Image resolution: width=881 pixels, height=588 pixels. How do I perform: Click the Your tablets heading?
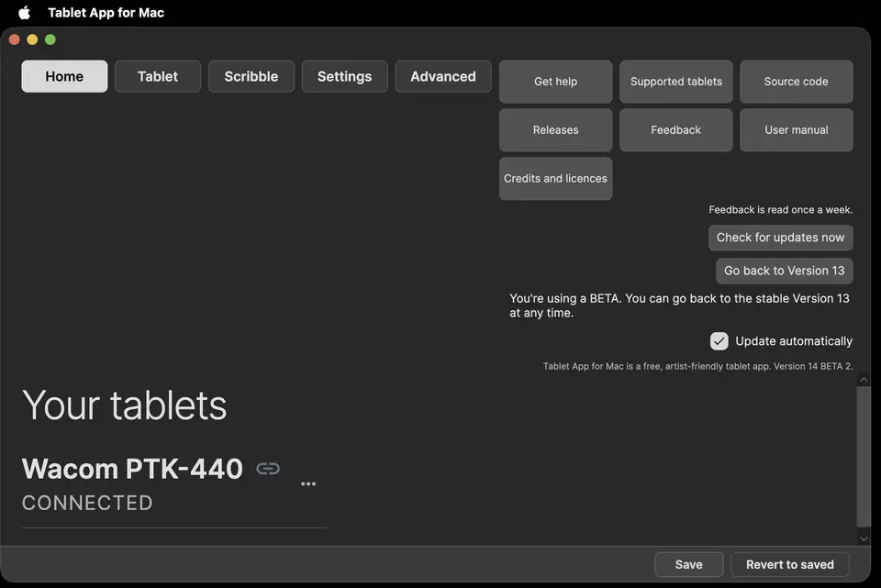(x=125, y=405)
